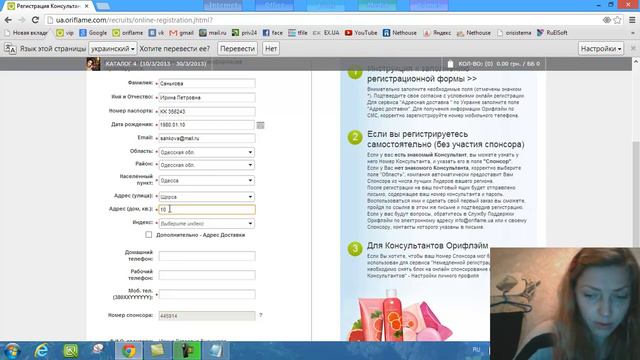Click the Рабочий телефон field
The width and height of the screenshot is (640, 360).
(x=207, y=275)
